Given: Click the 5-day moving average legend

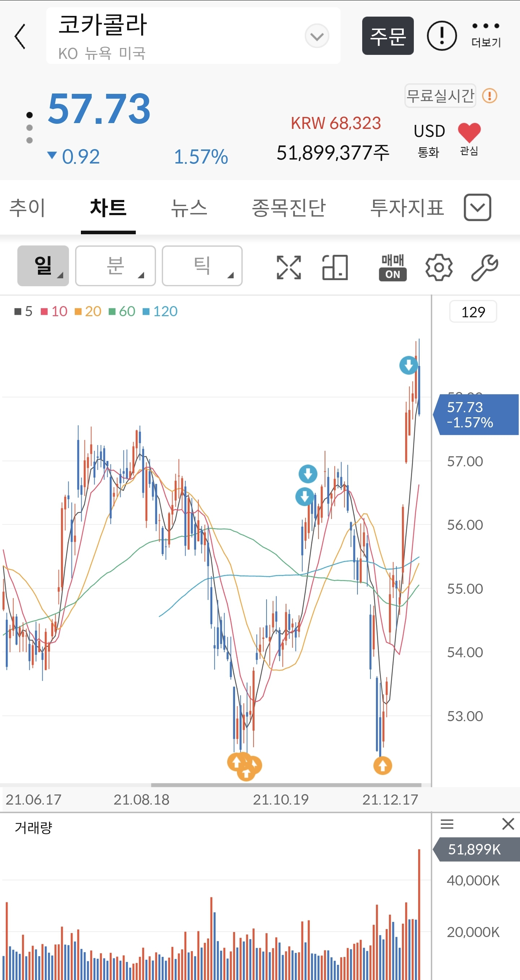Looking at the screenshot, I should click(23, 311).
